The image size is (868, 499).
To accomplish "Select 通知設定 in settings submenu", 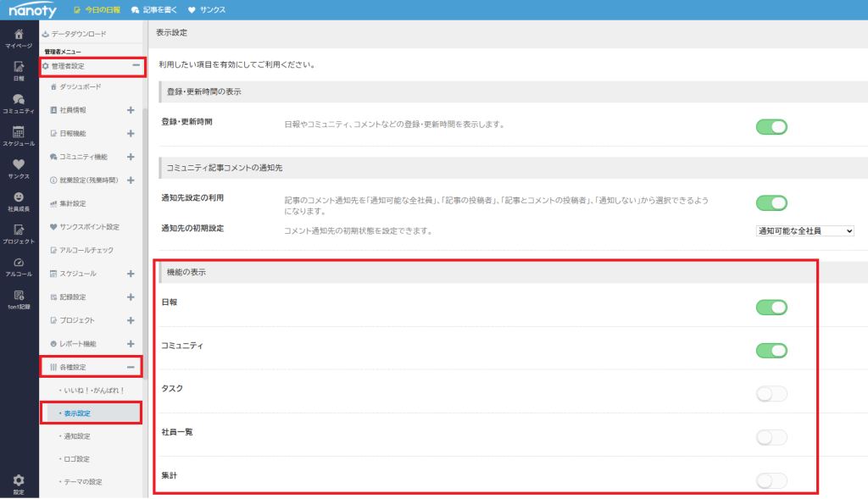I will point(77,436).
